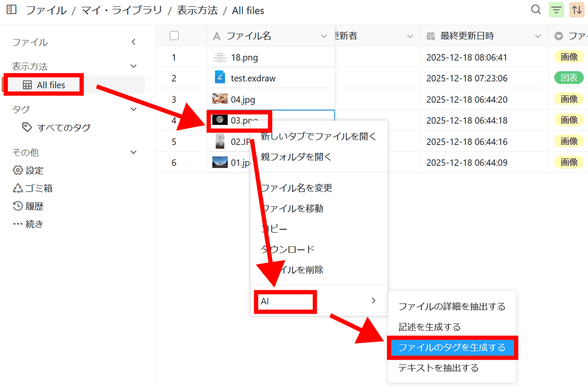Open the 04.jpg thumbnail

click(x=220, y=99)
